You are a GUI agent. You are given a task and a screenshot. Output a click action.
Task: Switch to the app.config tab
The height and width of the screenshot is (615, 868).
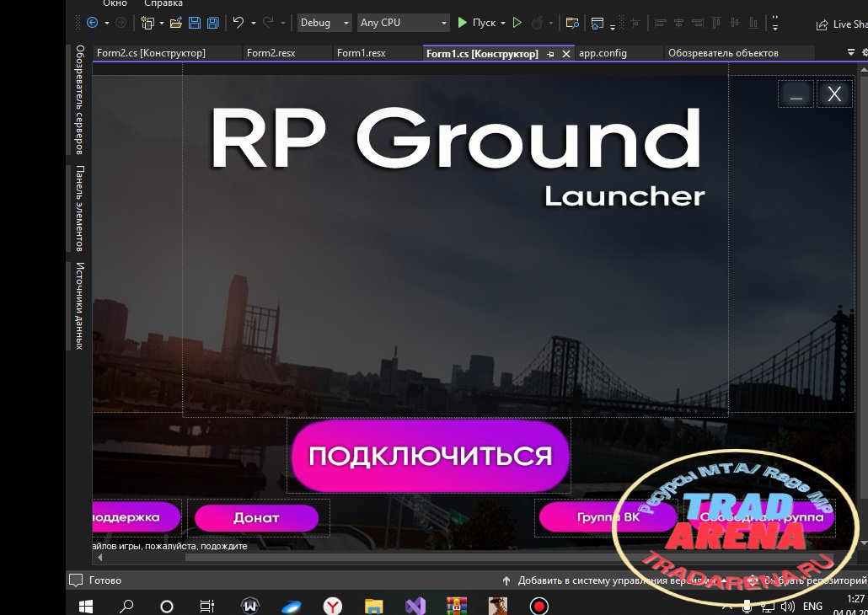[603, 53]
